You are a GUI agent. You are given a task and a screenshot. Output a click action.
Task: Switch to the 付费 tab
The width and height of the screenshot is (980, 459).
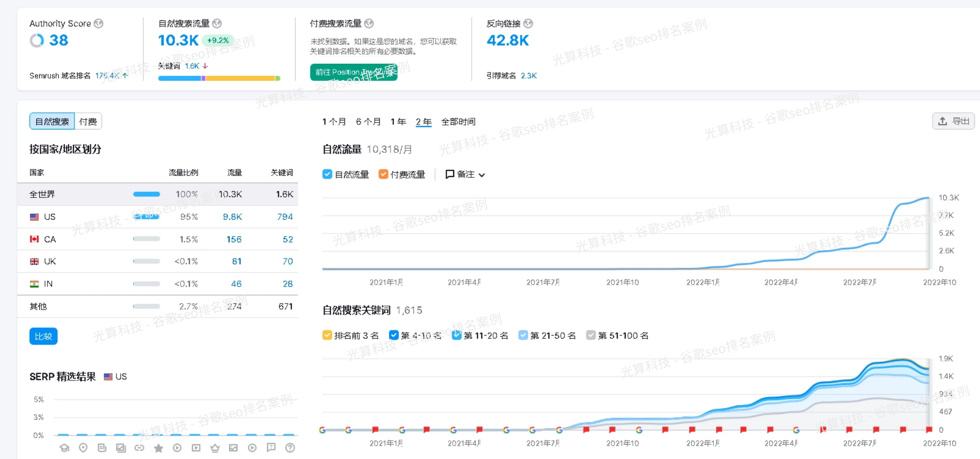(x=88, y=121)
